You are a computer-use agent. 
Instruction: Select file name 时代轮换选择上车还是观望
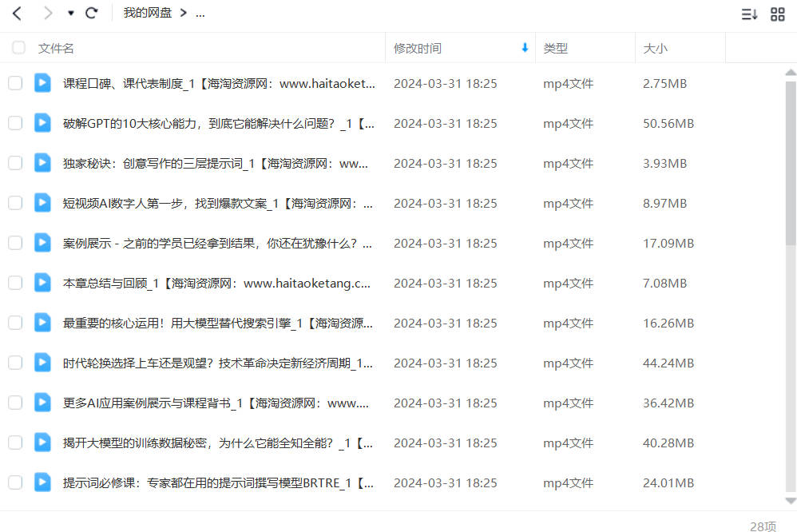pyautogui.click(x=217, y=363)
